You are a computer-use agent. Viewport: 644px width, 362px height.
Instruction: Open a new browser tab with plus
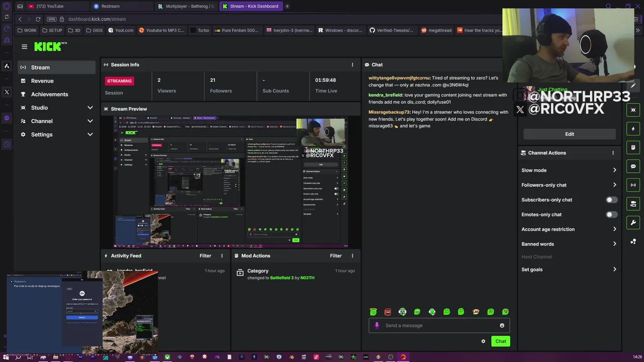[x=287, y=6]
